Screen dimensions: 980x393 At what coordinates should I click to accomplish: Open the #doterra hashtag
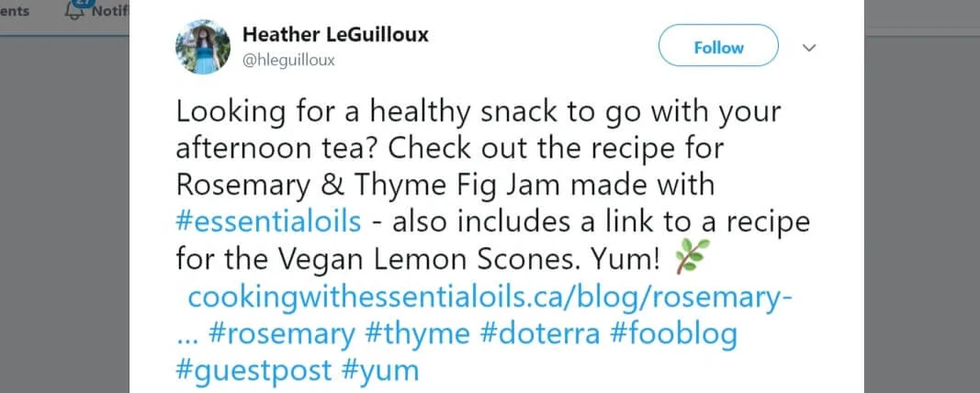coord(542,334)
